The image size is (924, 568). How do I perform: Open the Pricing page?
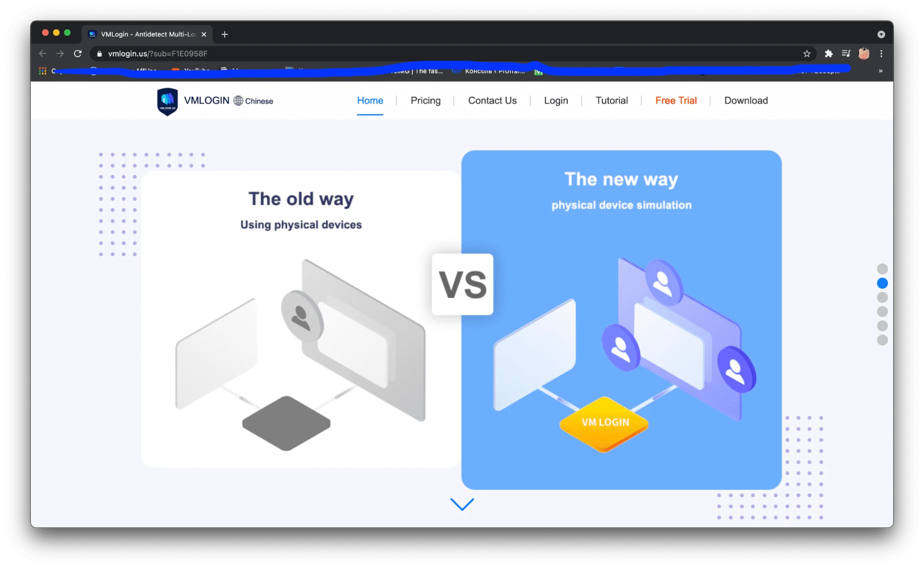pos(425,100)
